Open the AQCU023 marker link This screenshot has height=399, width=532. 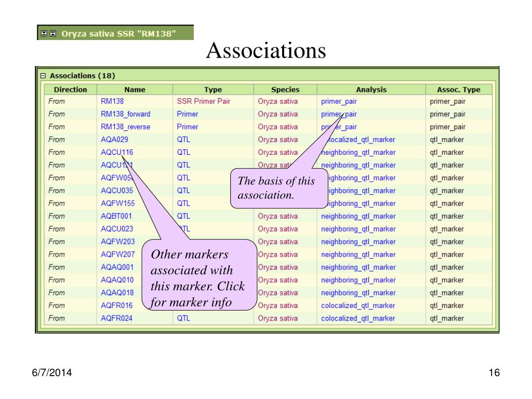point(117,229)
